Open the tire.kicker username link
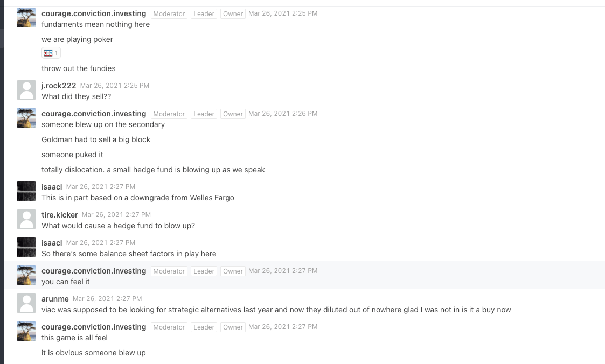This screenshot has height=364, width=605. [x=59, y=215]
